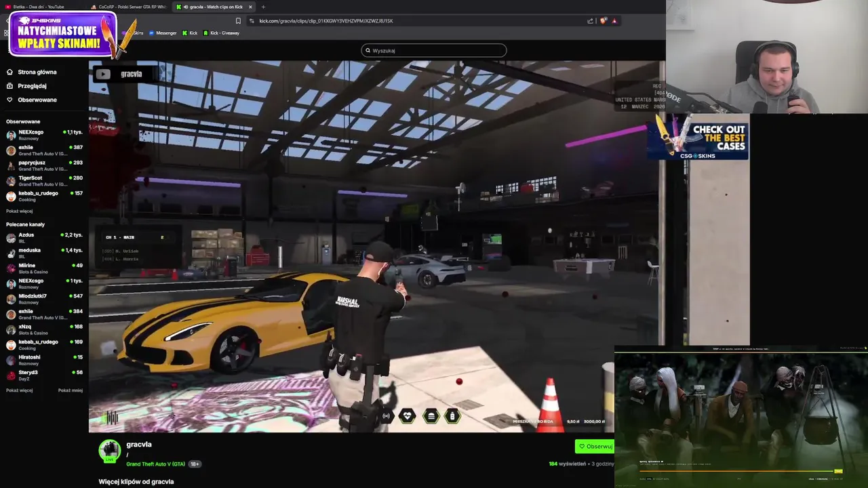Open Steryd3 recommended channel avatar
The height and width of the screenshot is (488, 868).
11,375
